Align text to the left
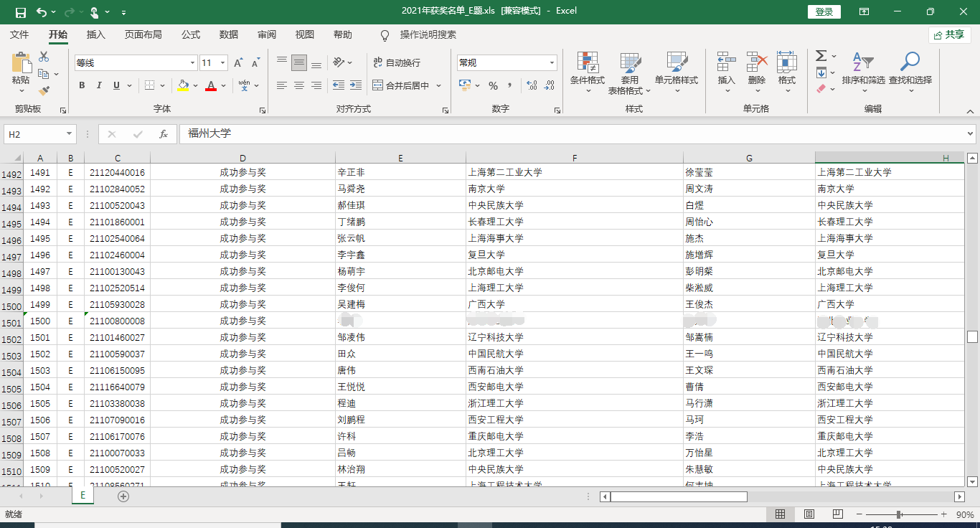 pyautogui.click(x=282, y=85)
